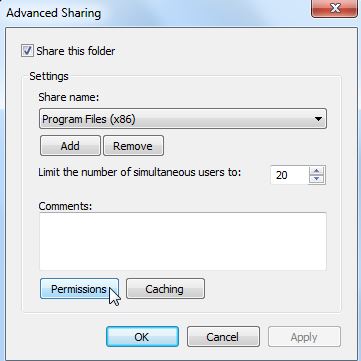
Task: Click the Add share name button
Action: pyautogui.click(x=70, y=146)
